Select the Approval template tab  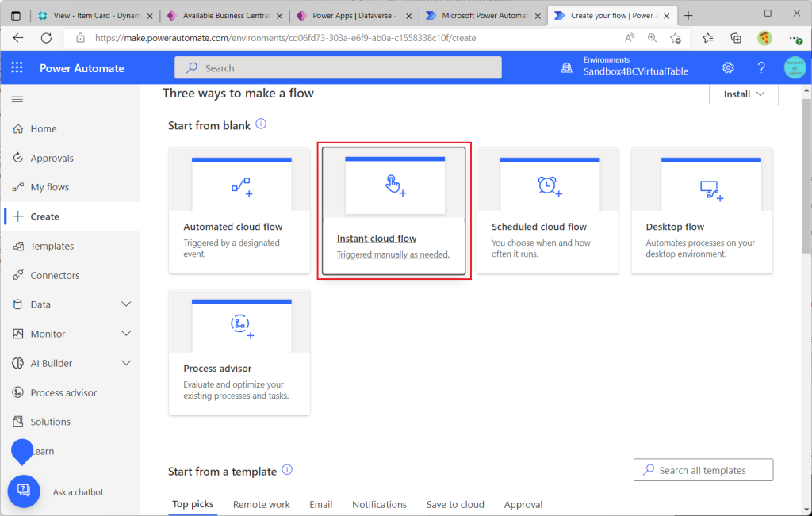pos(523,504)
